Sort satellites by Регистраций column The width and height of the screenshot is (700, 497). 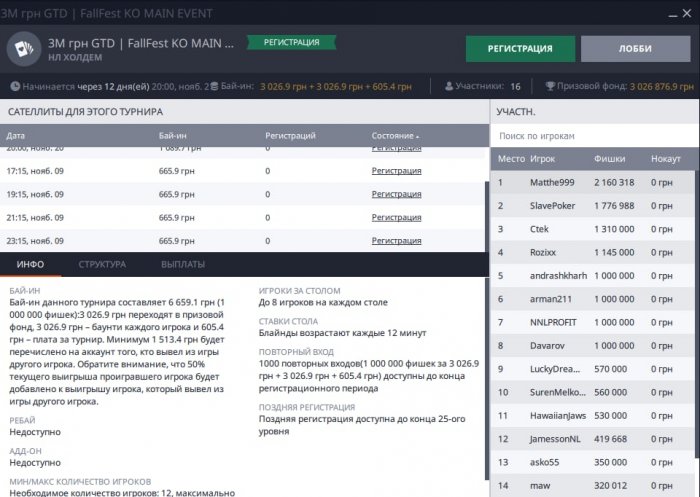290,136
